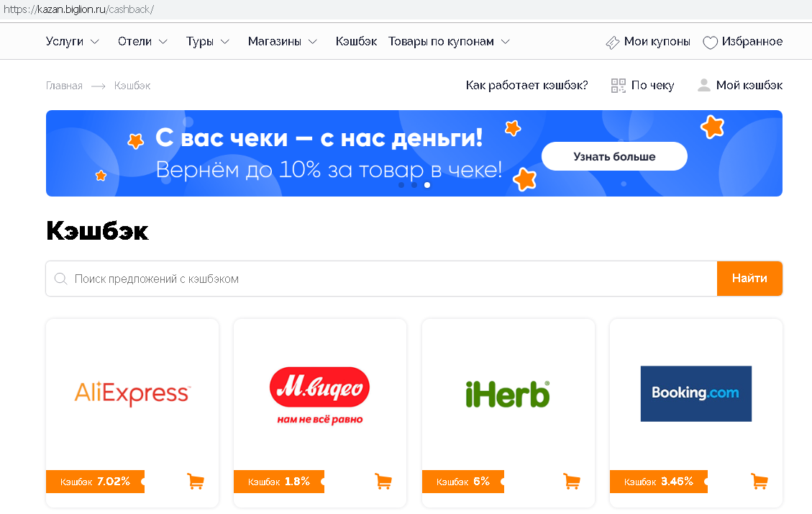Select the third active banner carousel dot
Image resolution: width=812 pixels, height=514 pixels.
427,185
